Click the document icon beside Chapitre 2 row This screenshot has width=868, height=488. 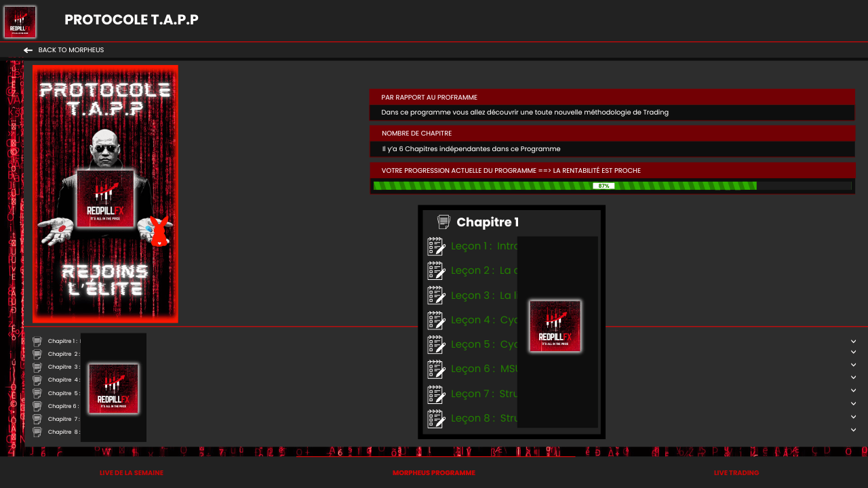click(37, 354)
